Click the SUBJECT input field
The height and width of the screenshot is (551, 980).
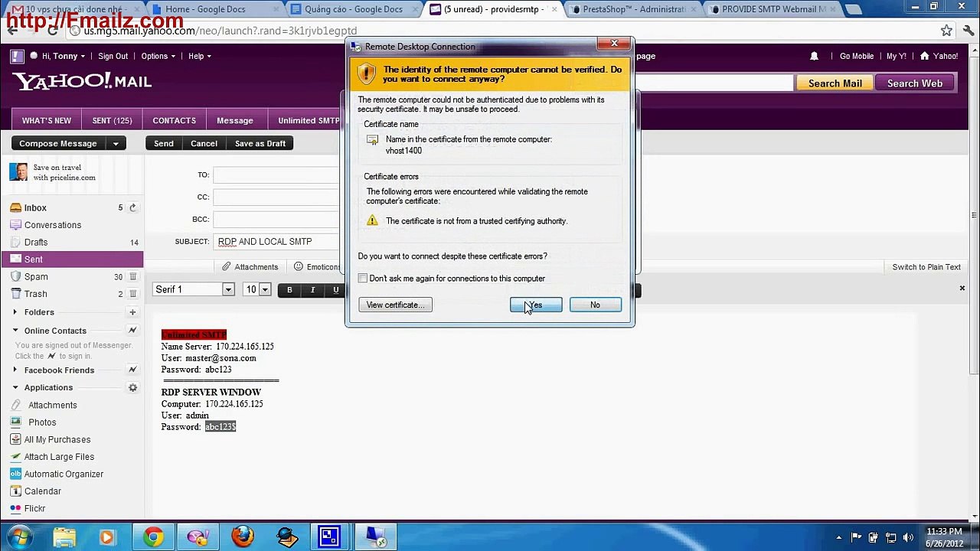(x=277, y=242)
